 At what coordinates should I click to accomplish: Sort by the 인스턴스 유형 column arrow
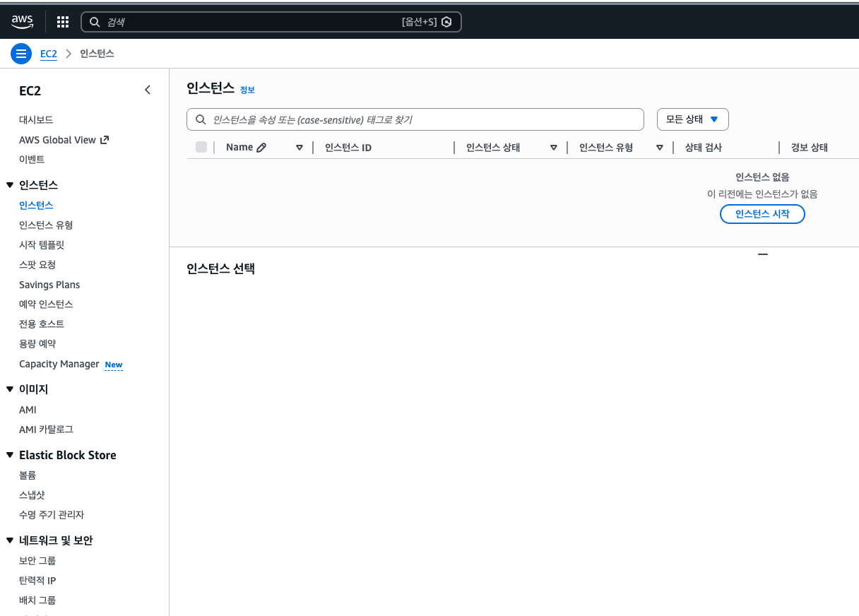pyautogui.click(x=660, y=148)
